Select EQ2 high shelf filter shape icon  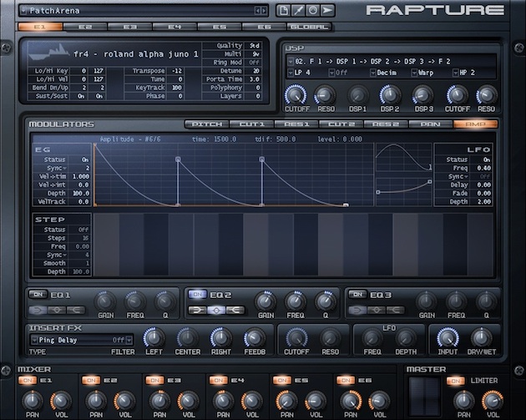coord(235,310)
